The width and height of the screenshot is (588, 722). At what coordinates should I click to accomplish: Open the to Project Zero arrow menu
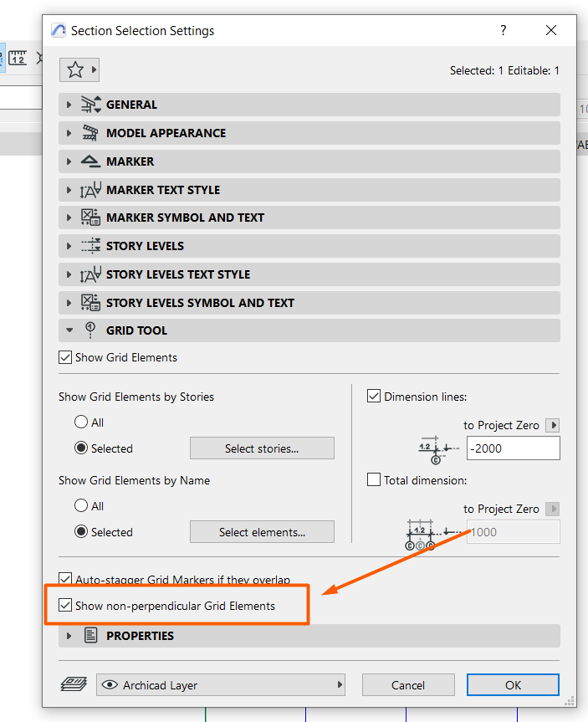click(x=553, y=425)
